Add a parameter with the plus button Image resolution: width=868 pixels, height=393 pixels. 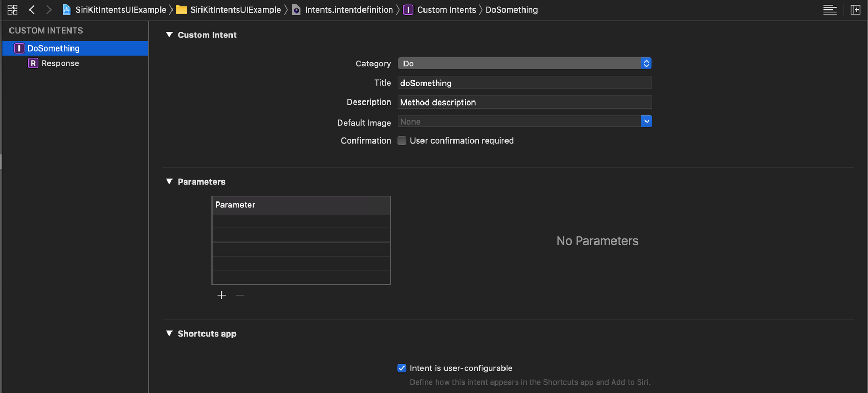tap(221, 295)
